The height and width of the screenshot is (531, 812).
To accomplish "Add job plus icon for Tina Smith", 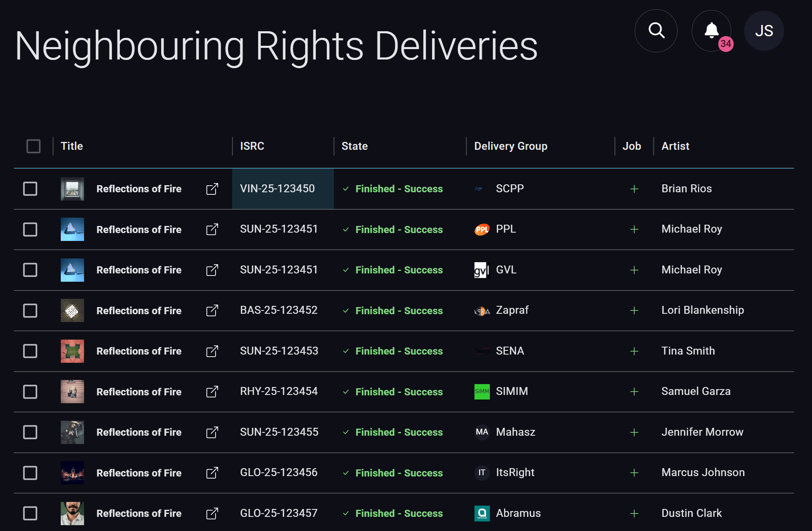I will [x=634, y=351].
